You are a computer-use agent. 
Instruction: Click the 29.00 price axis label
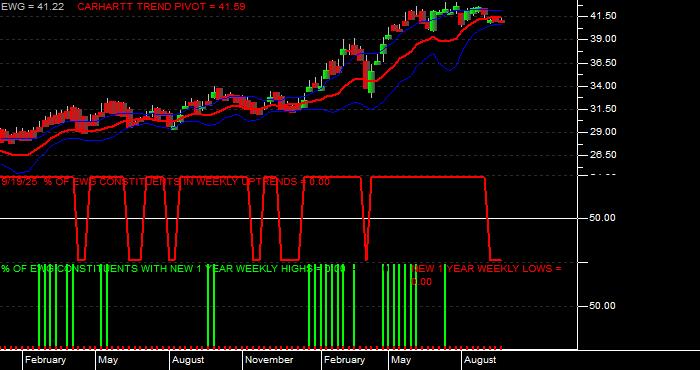pyautogui.click(x=603, y=132)
